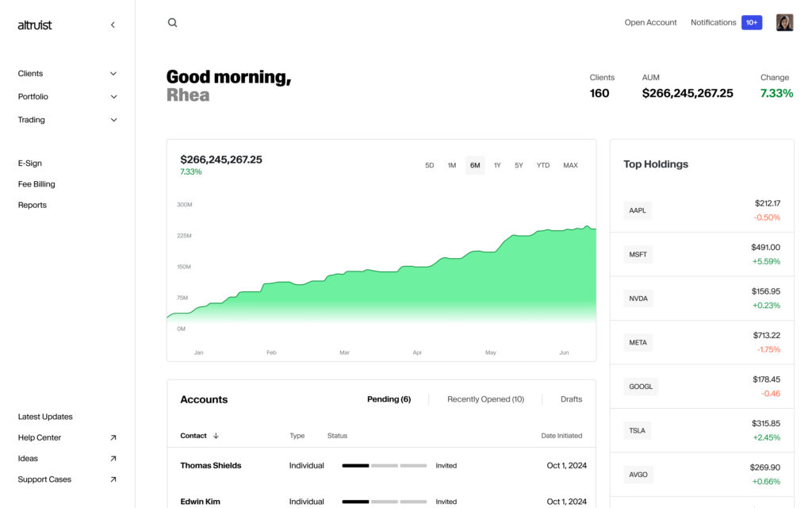812x508 pixels.
Task: Click the Ideas external link arrow
Action: tap(113, 458)
